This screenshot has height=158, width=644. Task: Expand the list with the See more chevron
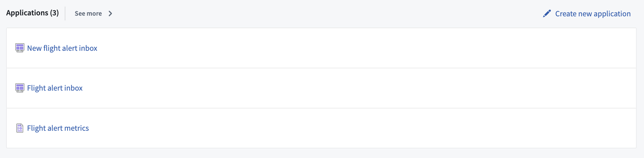[110, 13]
